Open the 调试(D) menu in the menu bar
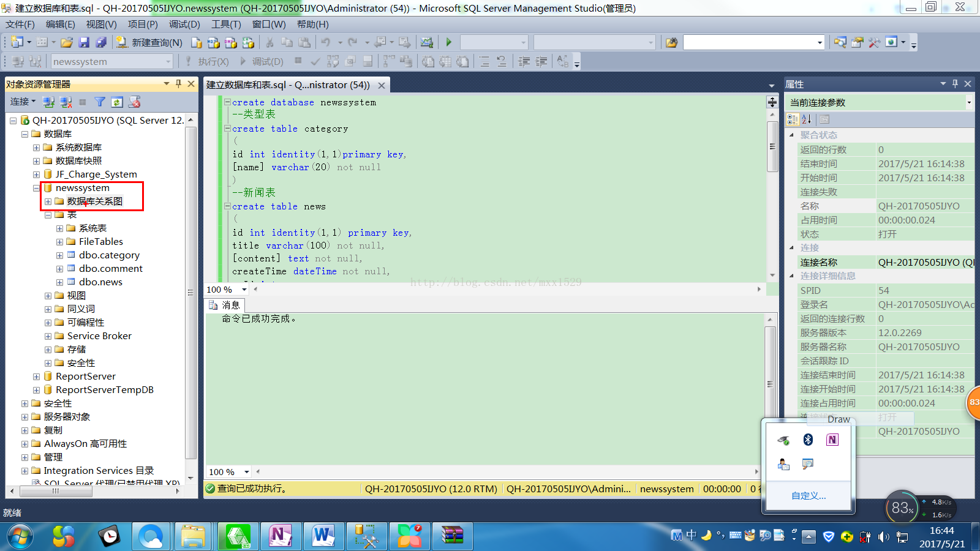Viewport: 980px width, 551px height. (184, 24)
